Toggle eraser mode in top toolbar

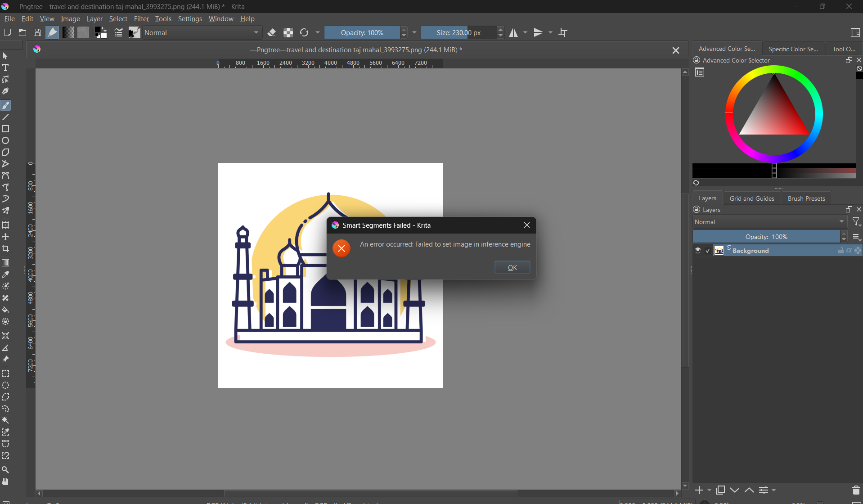[x=272, y=33]
